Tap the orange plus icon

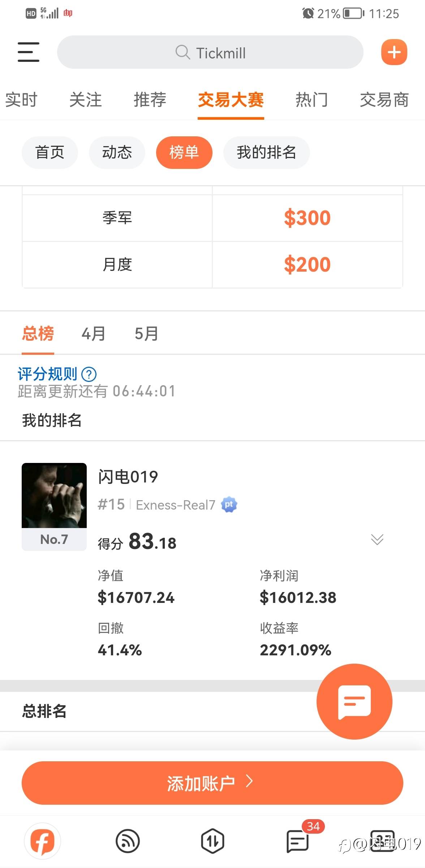(394, 52)
